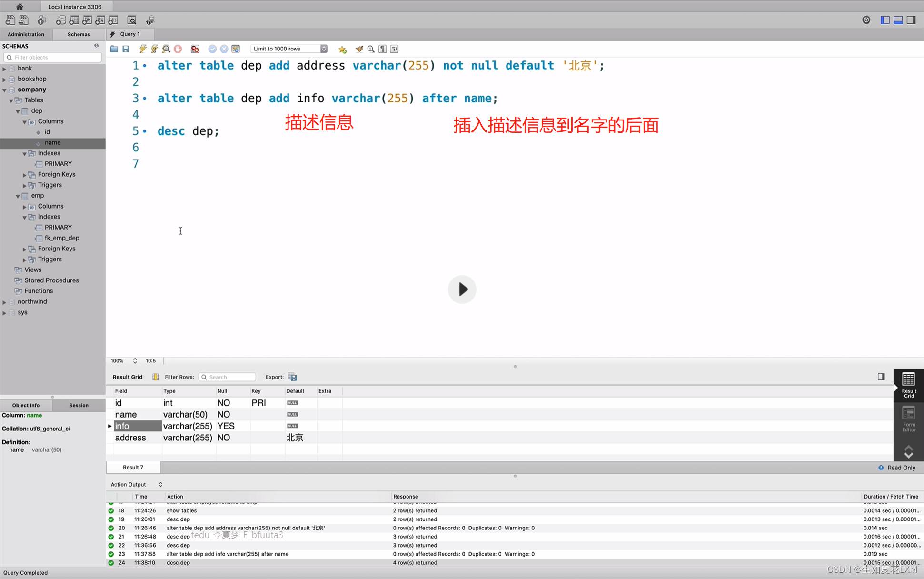Beautify the query broom icon
The width and height of the screenshot is (924, 579).
point(359,49)
